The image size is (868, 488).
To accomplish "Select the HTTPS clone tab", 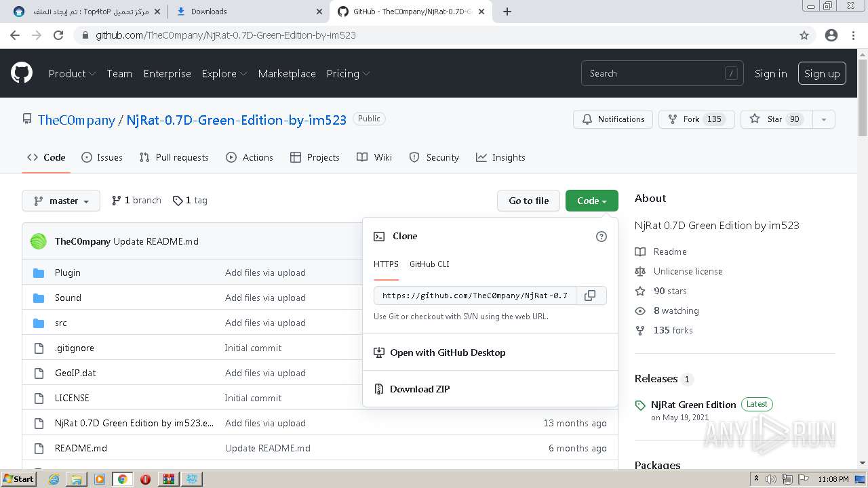I will click(386, 264).
